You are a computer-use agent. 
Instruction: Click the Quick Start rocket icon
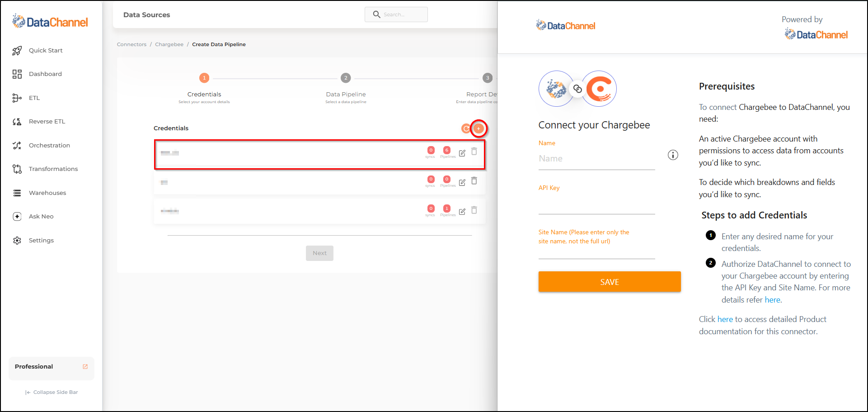17,51
